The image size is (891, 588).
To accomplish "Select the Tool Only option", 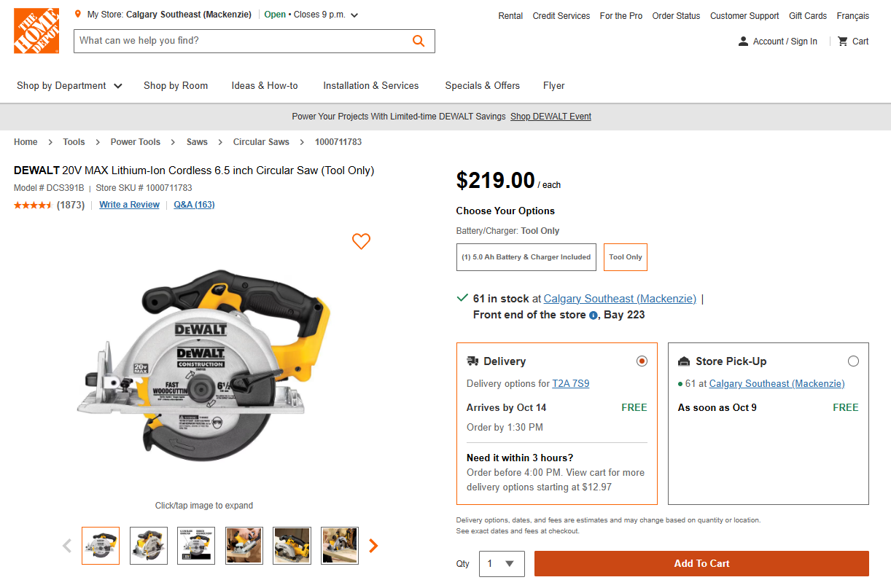I will tap(625, 256).
